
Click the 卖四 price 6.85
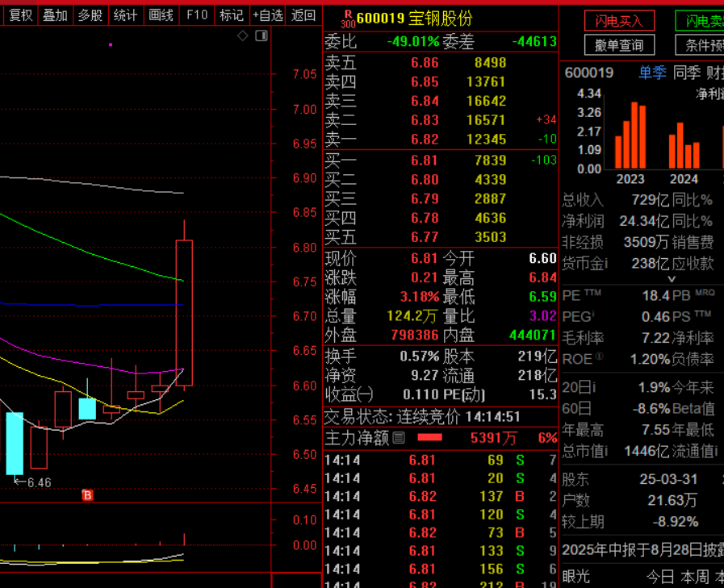425,82
